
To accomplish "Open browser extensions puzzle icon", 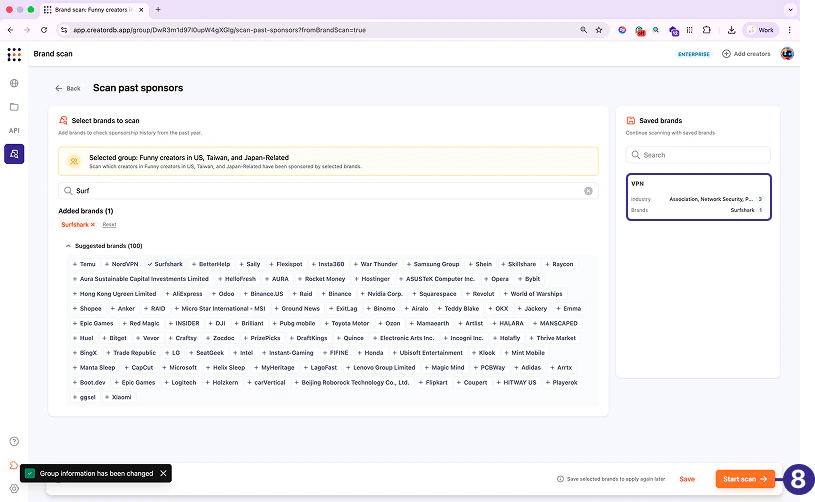I will point(706,30).
